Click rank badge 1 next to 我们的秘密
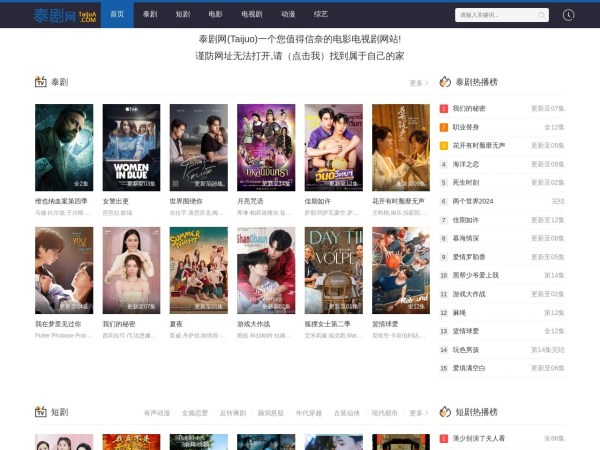Screen dimensions: 600x450 click(443, 109)
